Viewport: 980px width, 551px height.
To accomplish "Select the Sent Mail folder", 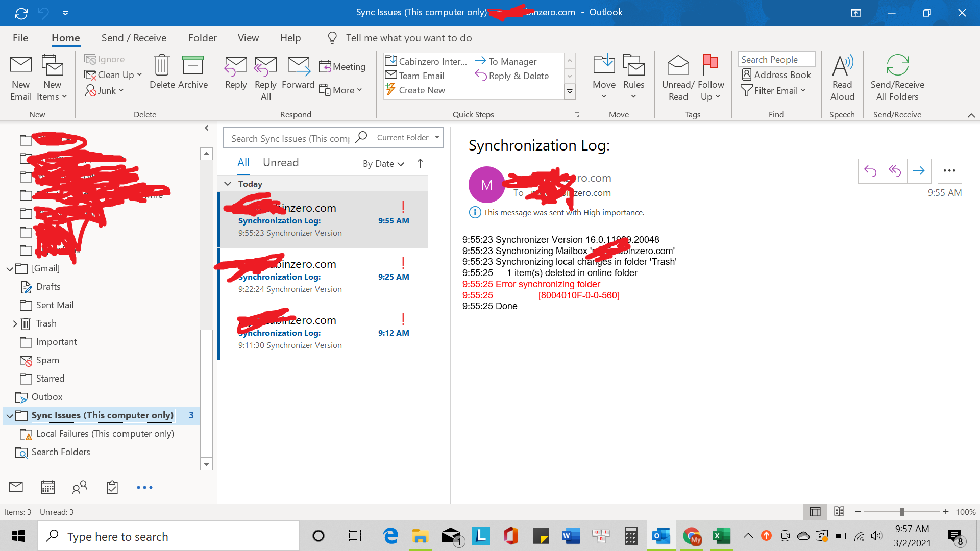I will point(55,305).
